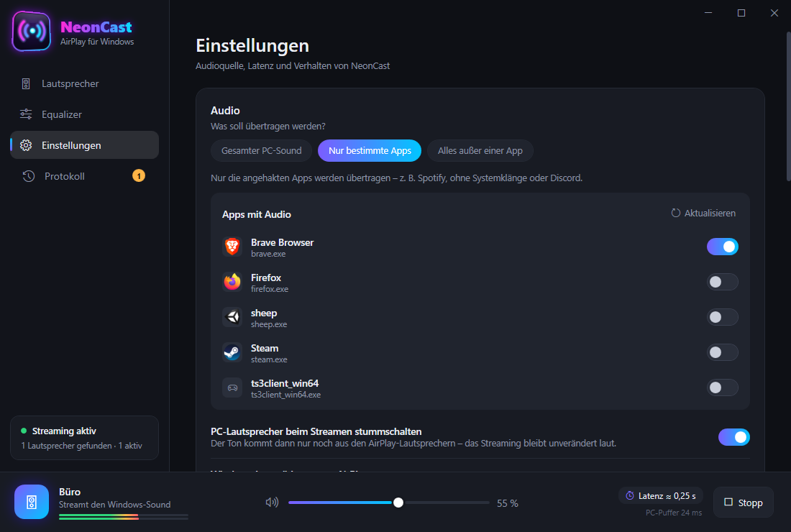Viewport: 791px width, 532px height.
Task: Click the vertical scrollbar of settings page
Action: point(788,106)
